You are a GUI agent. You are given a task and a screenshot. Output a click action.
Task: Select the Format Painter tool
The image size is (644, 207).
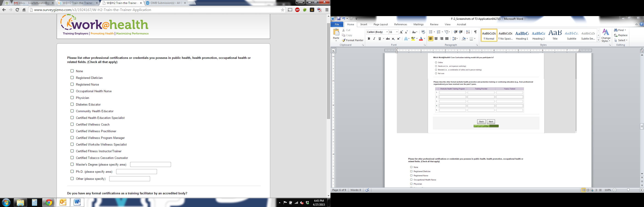click(x=353, y=40)
